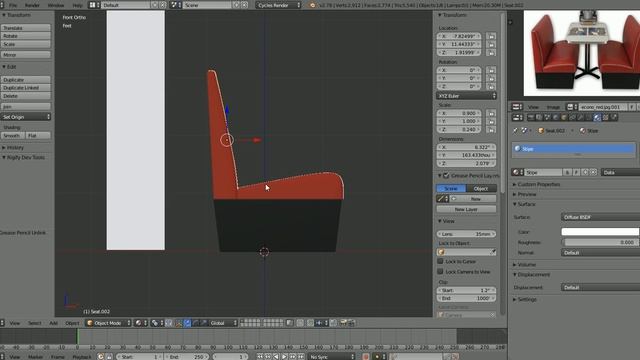Click the booth reference image in the image editor
Screen dimensions: 640x360
pyautogui.click(x=582, y=53)
